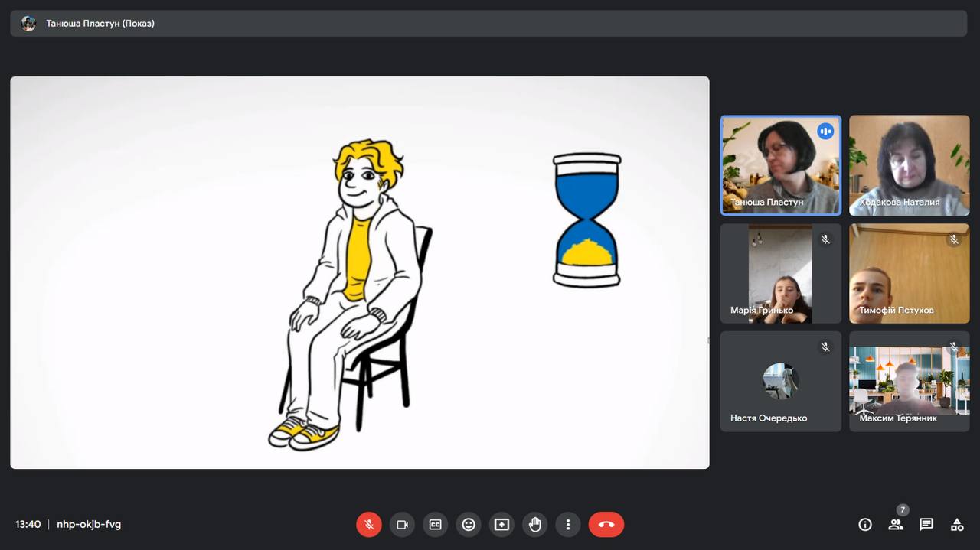Unmute the microphone in the call bar
980x550 pixels.
coord(368,525)
